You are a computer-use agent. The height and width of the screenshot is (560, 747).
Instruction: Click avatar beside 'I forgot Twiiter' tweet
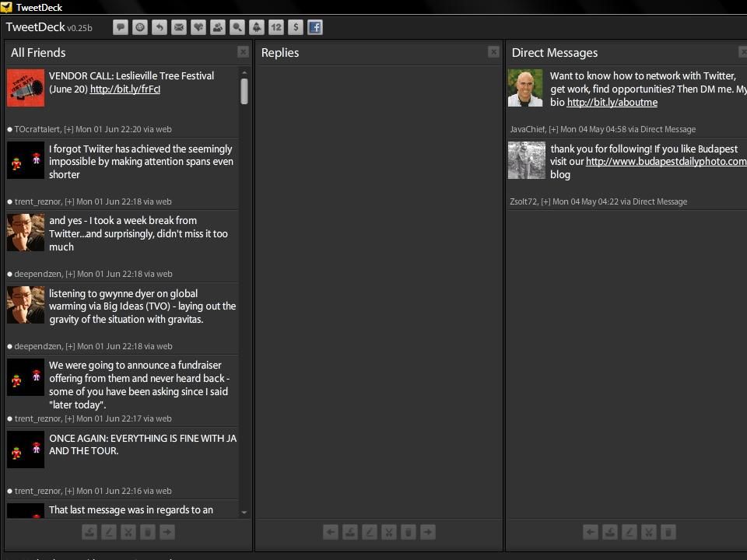(x=26, y=160)
